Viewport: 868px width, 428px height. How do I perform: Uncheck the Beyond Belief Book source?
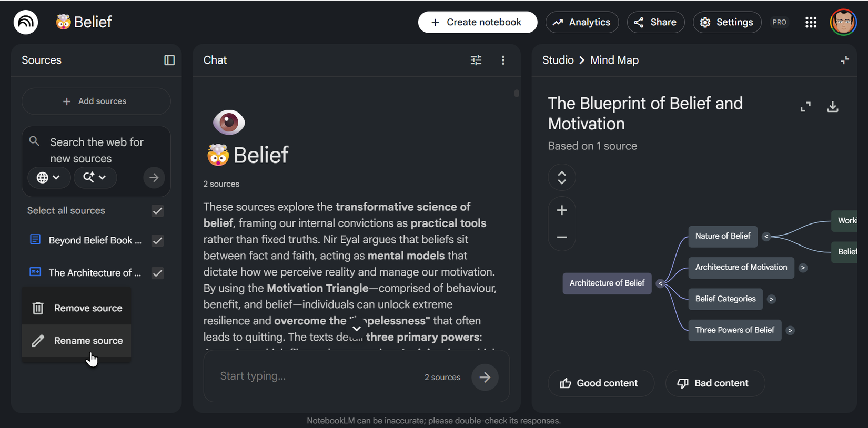coord(157,240)
